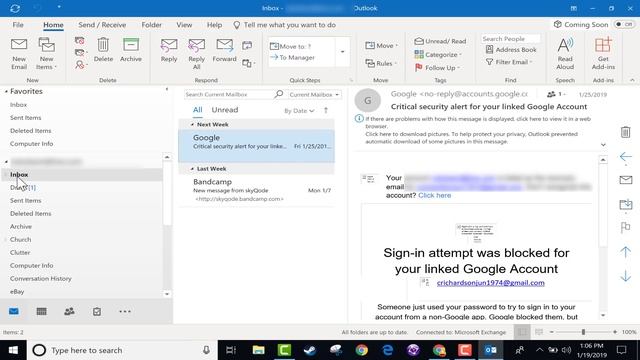
Task: Reverse sort order arrow
Action: tap(326, 110)
